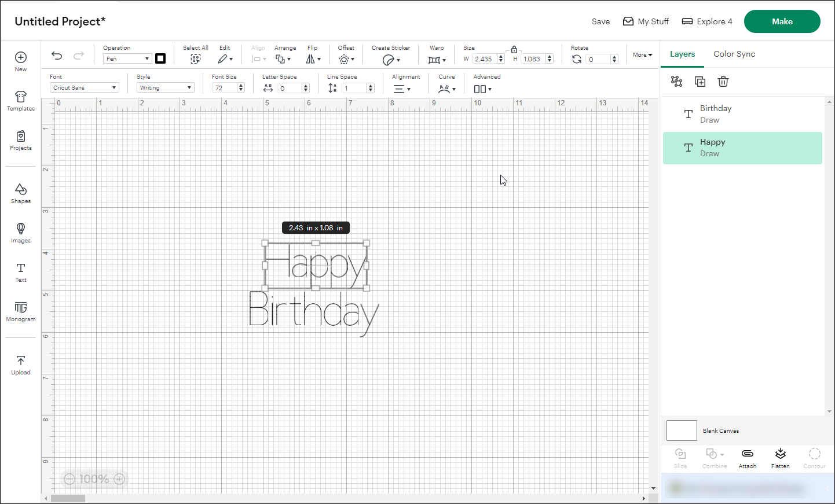The image size is (835, 504).
Task: Select the Text tool in the sidebar
Action: click(20, 272)
